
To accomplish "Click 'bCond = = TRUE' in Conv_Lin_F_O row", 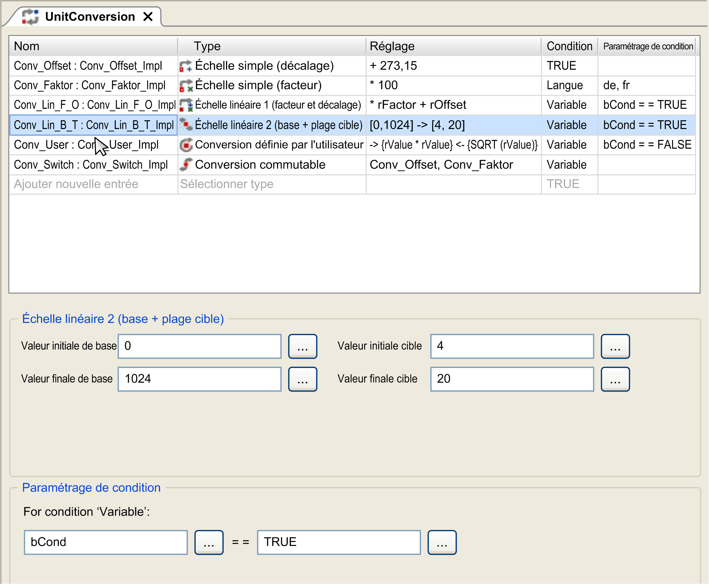I will click(647, 105).
